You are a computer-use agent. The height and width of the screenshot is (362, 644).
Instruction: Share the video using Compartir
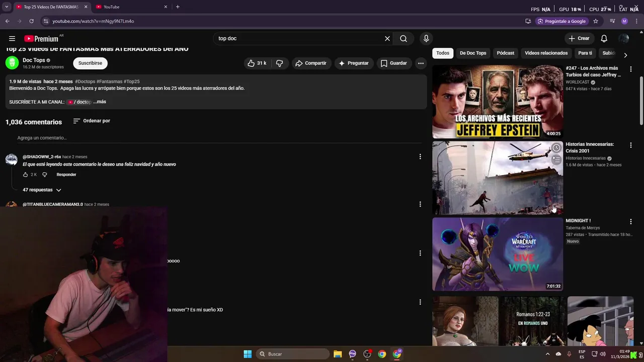click(x=311, y=63)
